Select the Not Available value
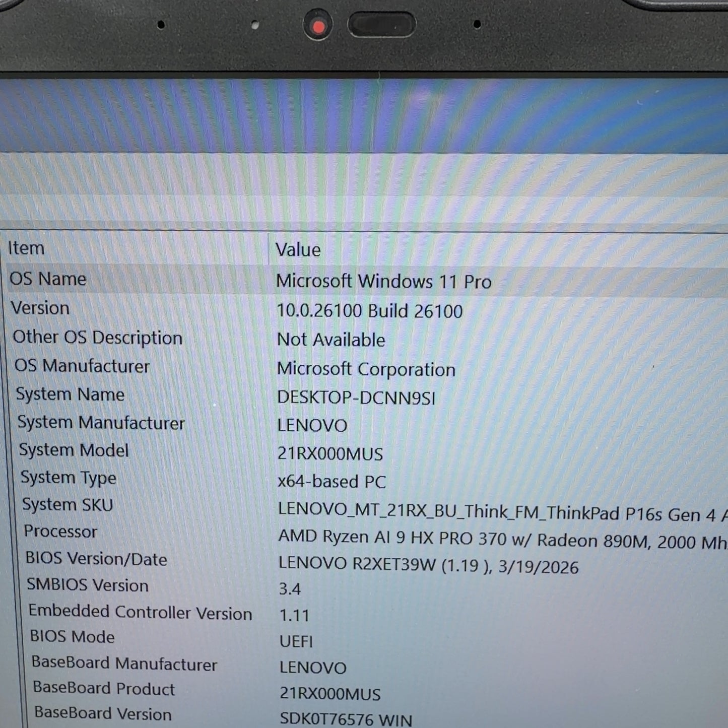This screenshot has height=728, width=728. (x=331, y=340)
